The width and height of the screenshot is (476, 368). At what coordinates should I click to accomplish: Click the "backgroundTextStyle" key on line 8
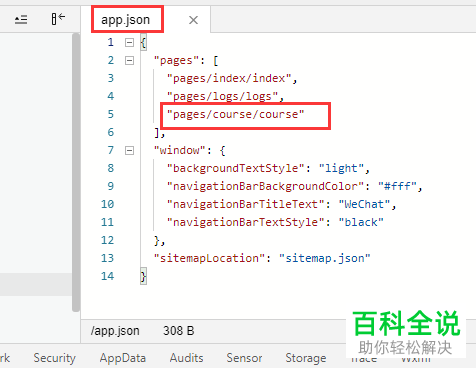[236, 168]
